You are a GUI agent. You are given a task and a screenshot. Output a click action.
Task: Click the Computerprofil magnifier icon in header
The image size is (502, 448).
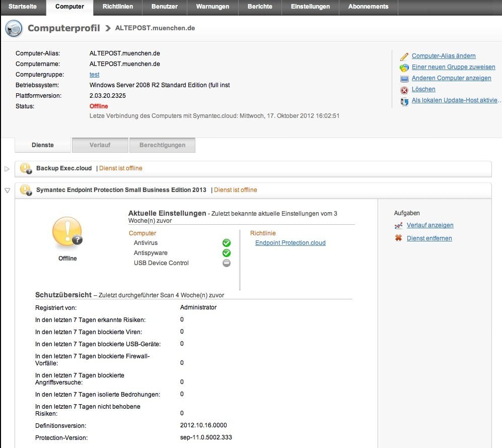click(x=14, y=28)
